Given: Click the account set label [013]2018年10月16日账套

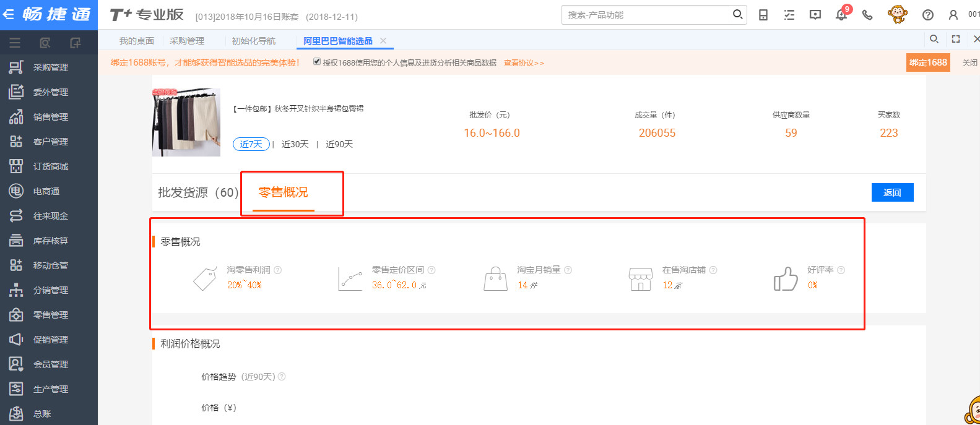Looking at the screenshot, I should (248, 17).
